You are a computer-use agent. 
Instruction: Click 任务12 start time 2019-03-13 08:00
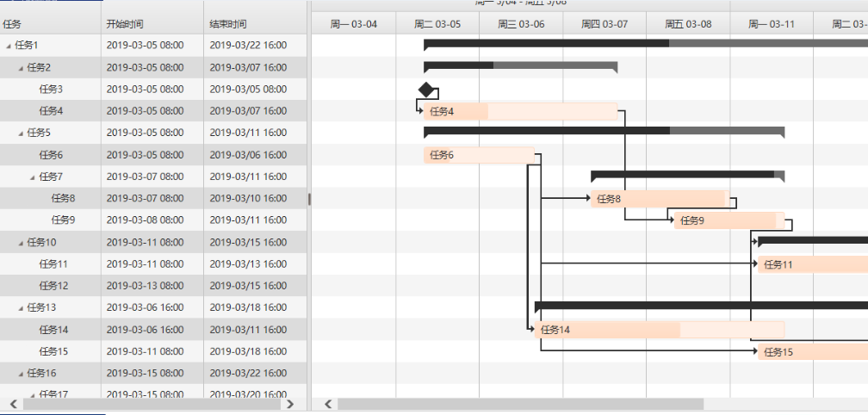point(145,286)
